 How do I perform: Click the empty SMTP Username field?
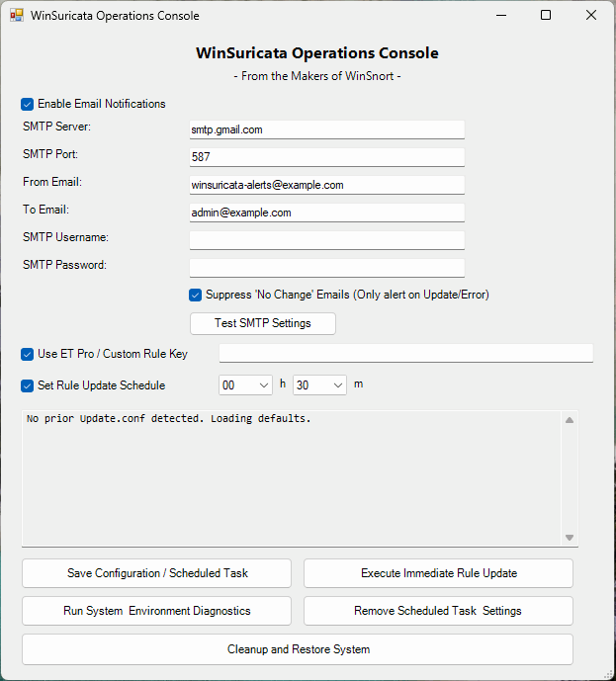coord(327,240)
